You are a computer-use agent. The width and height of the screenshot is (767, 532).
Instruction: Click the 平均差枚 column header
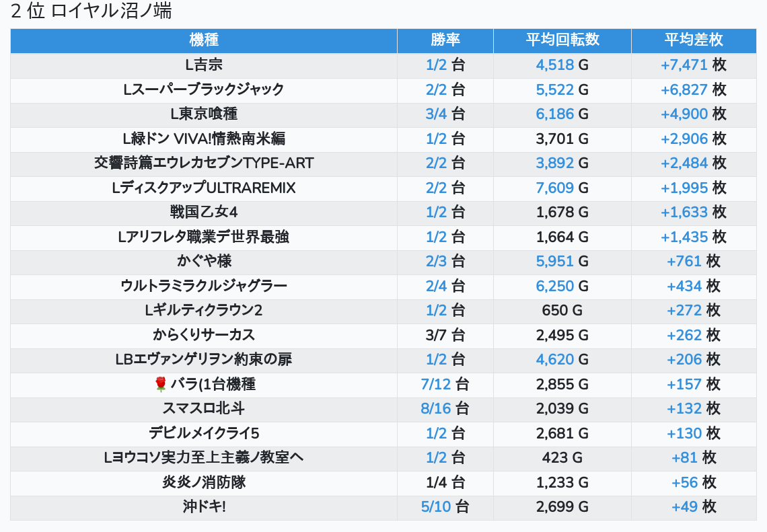click(694, 40)
